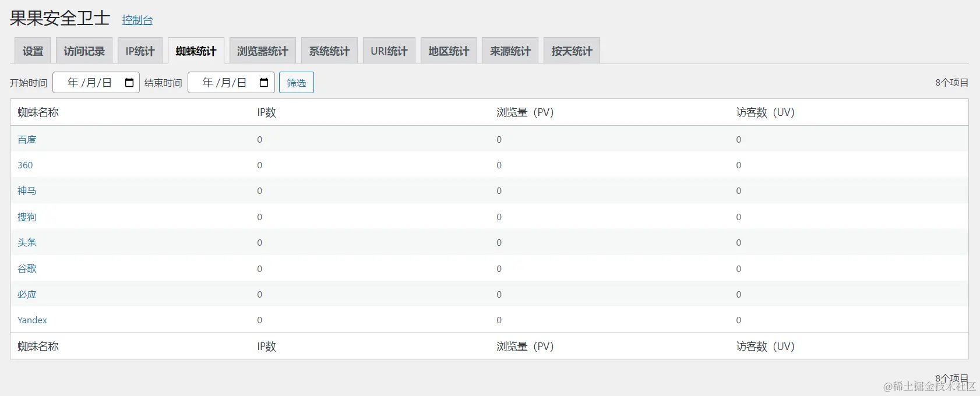This screenshot has width=980, height=396.
Task: Click the top 蜘蛛名称 column header
Action: click(38, 112)
